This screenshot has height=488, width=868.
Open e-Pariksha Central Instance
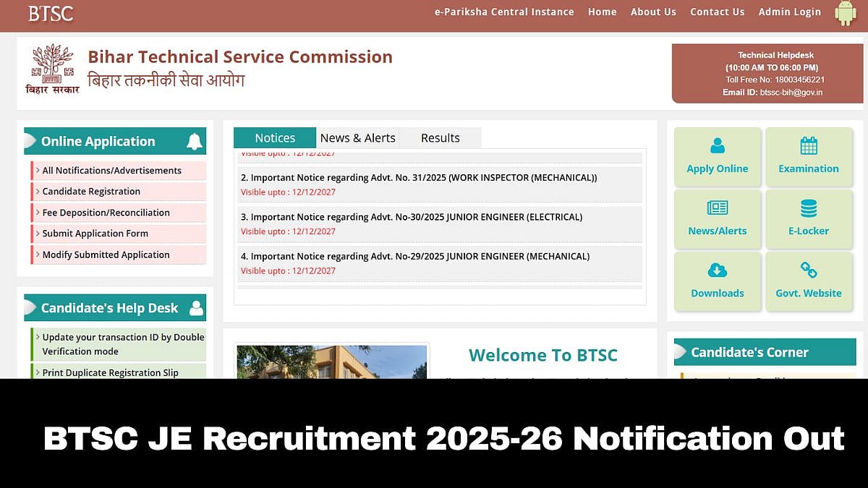point(504,12)
